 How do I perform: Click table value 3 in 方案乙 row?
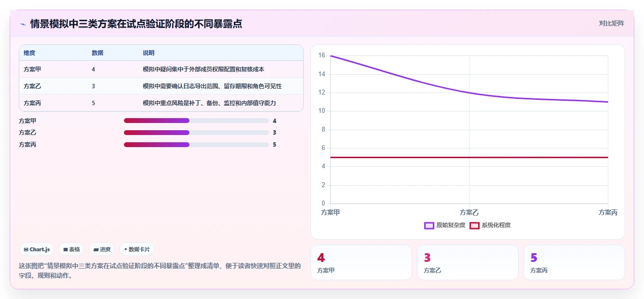tap(93, 86)
